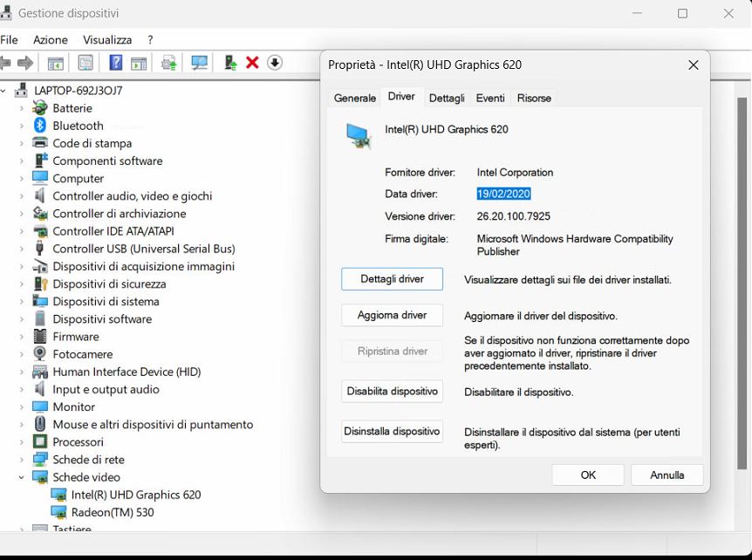Screen dimensions: 752x560
Task: Click the Fotocamere webcam icon
Action: click(40, 354)
